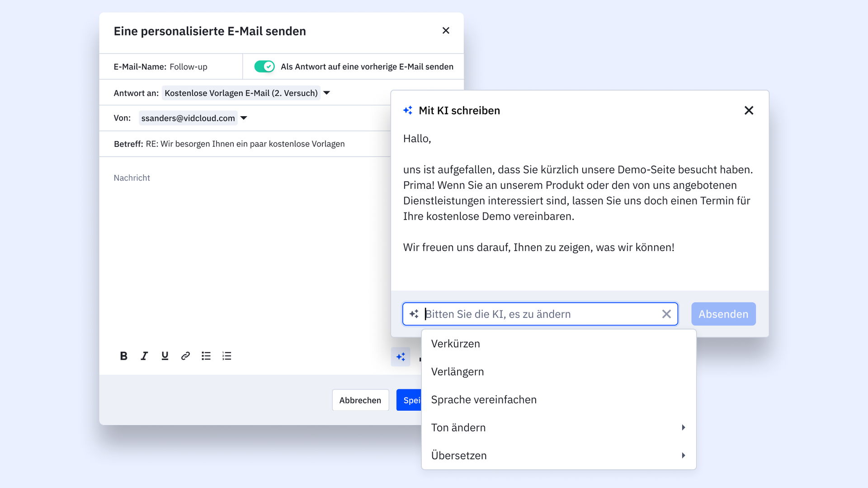This screenshot has width=868, height=488.
Task: Click the AI sparkle toolbar button
Action: (x=401, y=357)
